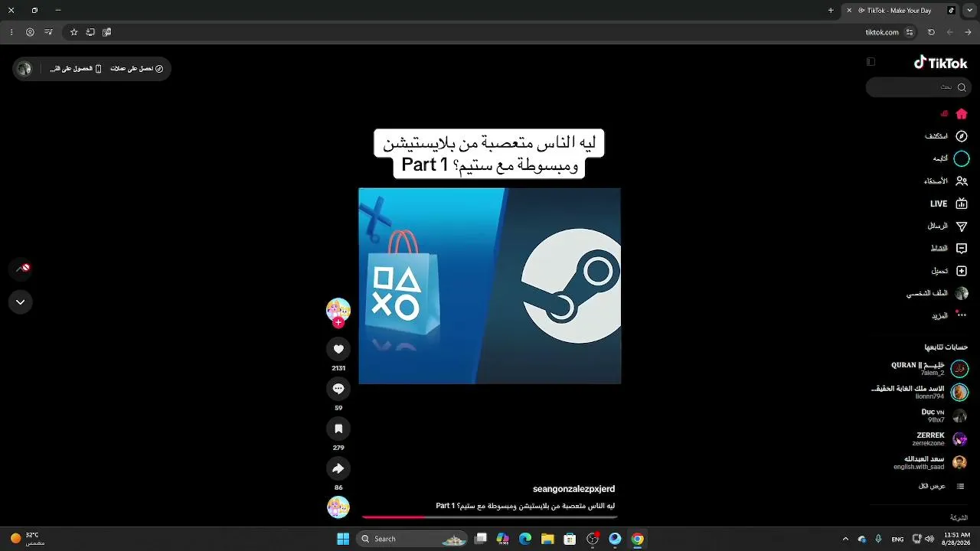Open the site information icon in address bar
The image size is (980, 551).
pos(910,32)
